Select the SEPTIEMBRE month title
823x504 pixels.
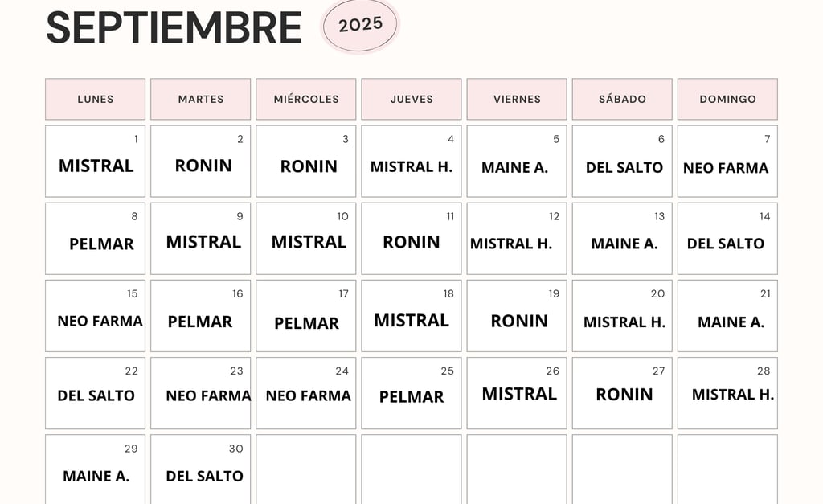[x=174, y=27]
